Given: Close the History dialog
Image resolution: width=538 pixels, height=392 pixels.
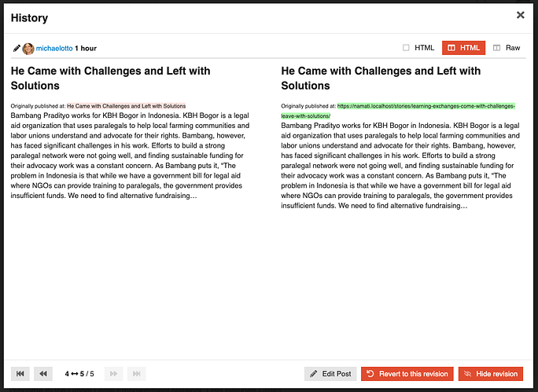Looking at the screenshot, I should [x=520, y=15].
